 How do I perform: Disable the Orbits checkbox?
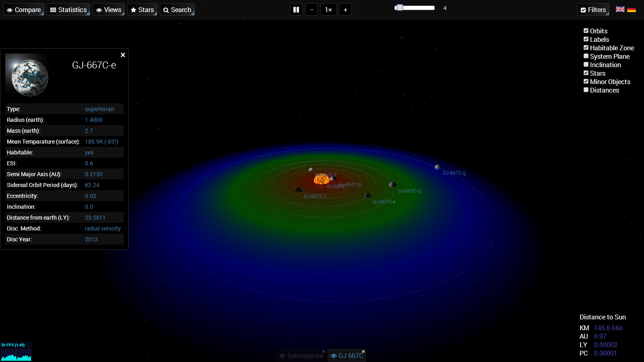pyautogui.click(x=586, y=31)
